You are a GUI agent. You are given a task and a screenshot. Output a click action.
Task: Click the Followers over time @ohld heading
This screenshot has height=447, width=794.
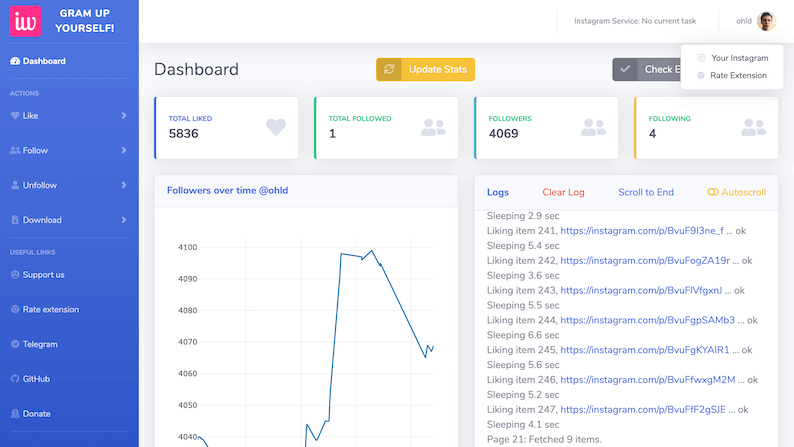coord(227,191)
